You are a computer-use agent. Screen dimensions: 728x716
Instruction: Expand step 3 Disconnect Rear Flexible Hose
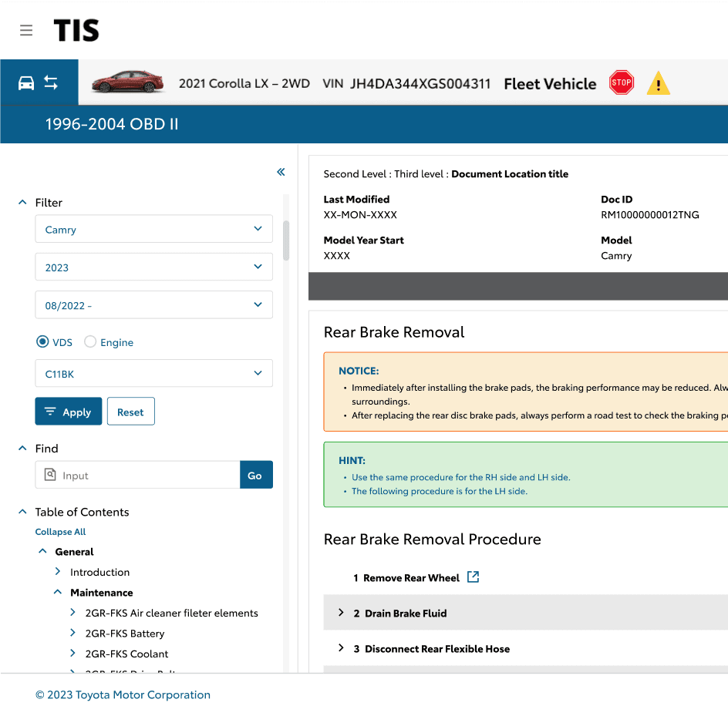pos(341,648)
